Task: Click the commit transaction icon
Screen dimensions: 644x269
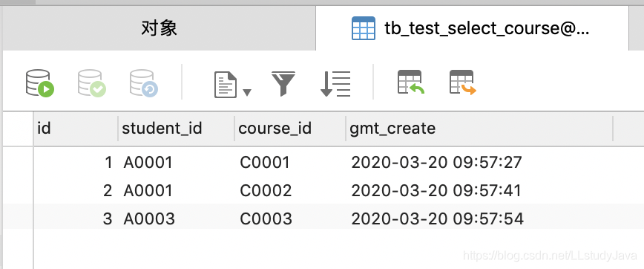Action: [x=92, y=83]
